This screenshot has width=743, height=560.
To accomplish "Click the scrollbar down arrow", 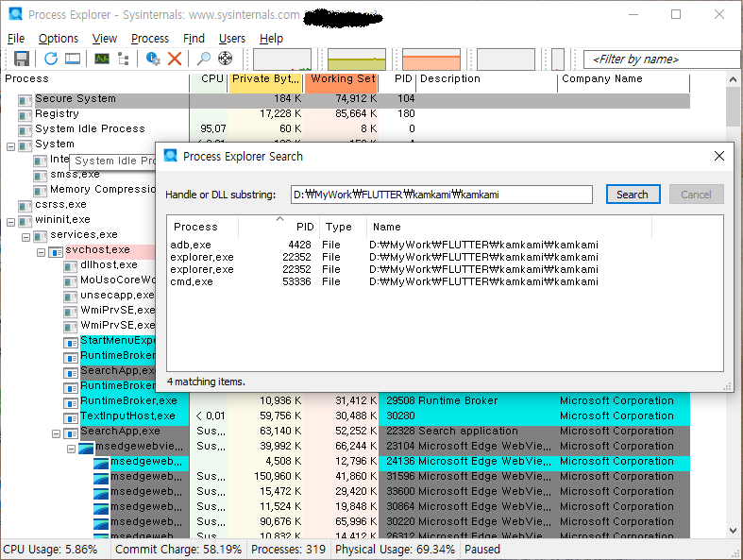I will pyautogui.click(x=733, y=531).
